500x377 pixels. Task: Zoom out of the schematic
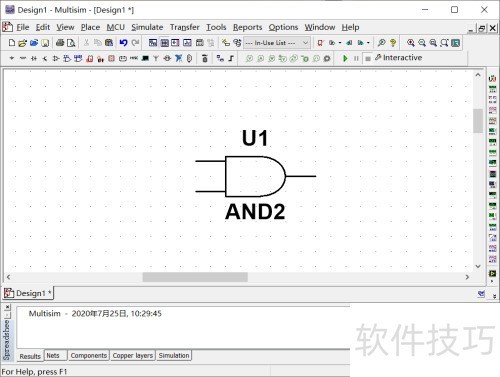pyautogui.click(x=422, y=43)
